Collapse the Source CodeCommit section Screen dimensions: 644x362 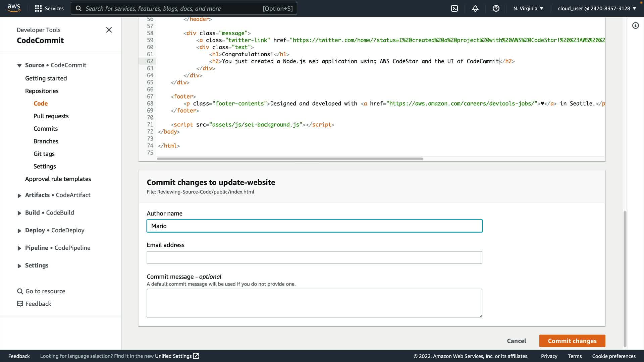click(19, 65)
